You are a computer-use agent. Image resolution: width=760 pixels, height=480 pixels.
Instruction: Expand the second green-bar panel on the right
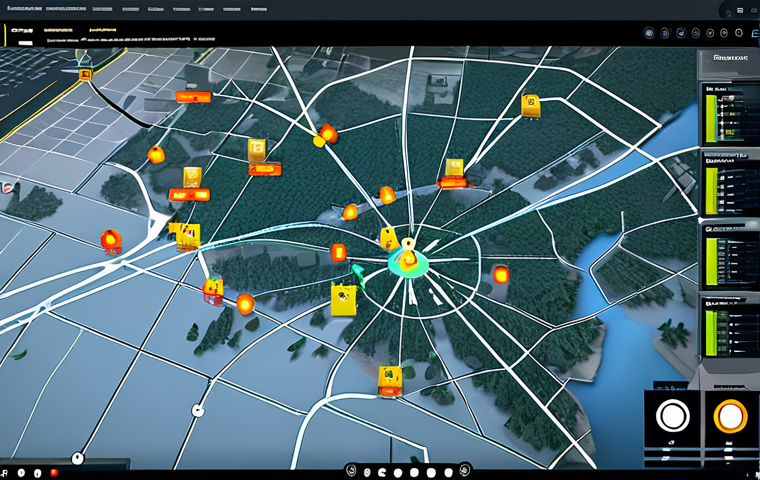(x=726, y=156)
